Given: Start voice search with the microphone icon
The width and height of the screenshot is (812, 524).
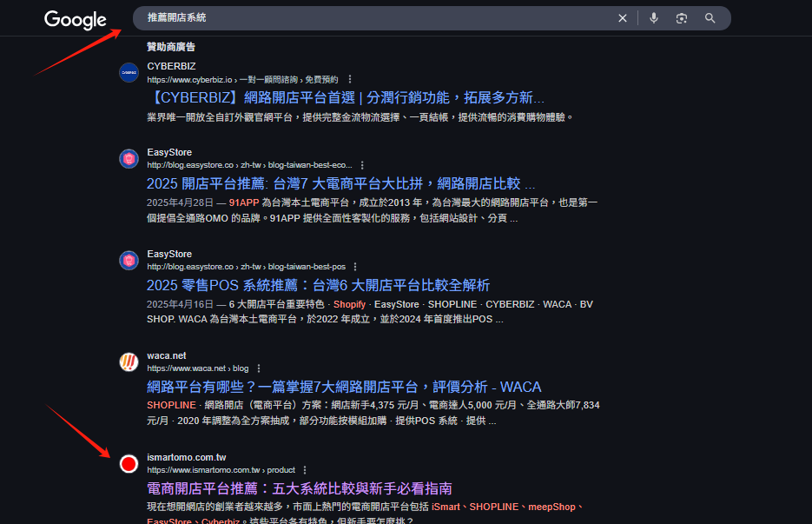Looking at the screenshot, I should point(654,18).
